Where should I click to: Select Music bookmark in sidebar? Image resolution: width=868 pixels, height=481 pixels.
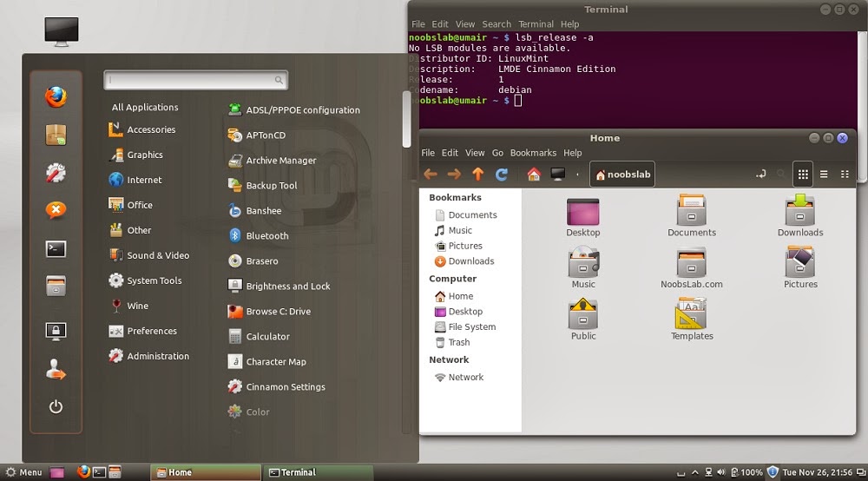[x=453, y=230]
